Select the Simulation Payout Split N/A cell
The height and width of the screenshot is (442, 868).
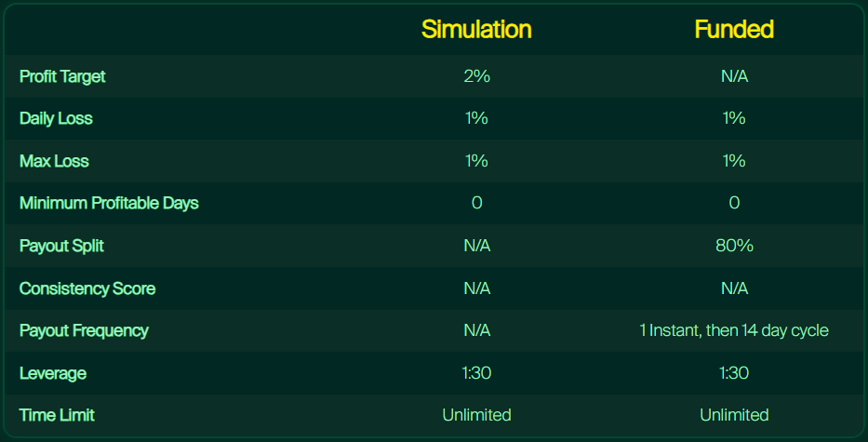click(476, 246)
